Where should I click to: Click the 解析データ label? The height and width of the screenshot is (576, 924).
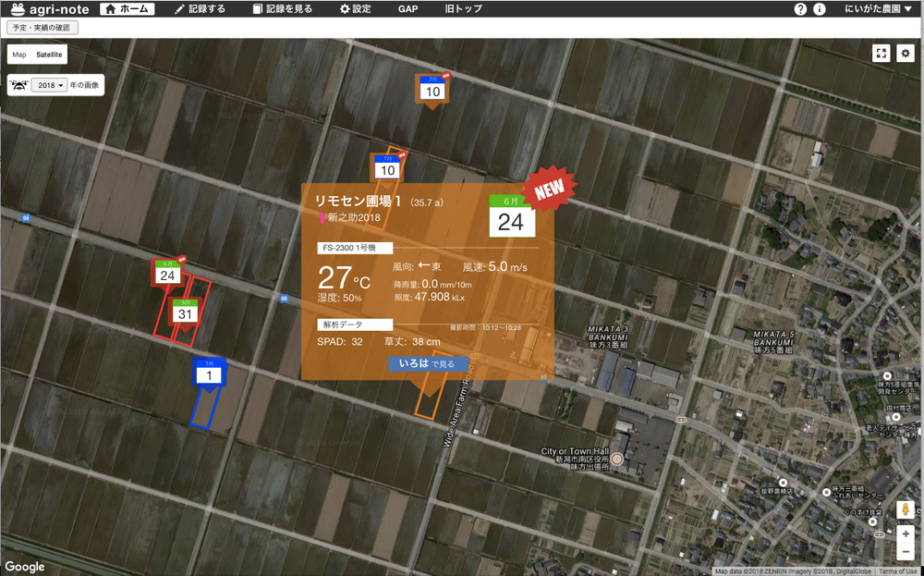point(354,325)
